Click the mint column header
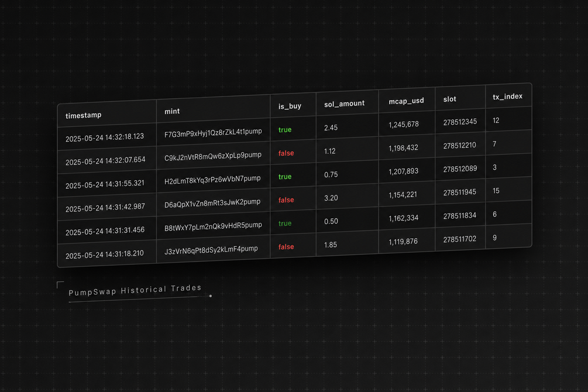This screenshot has width=588, height=392. point(172,111)
